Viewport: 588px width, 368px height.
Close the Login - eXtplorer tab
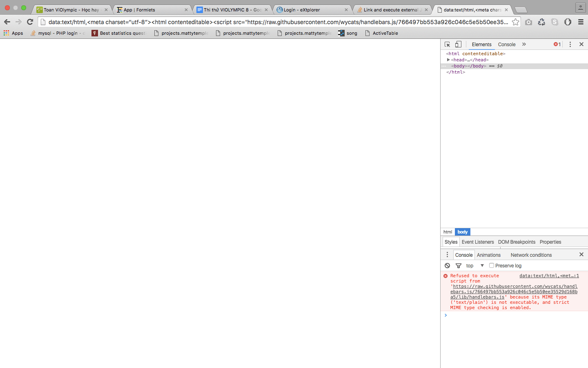(346, 10)
